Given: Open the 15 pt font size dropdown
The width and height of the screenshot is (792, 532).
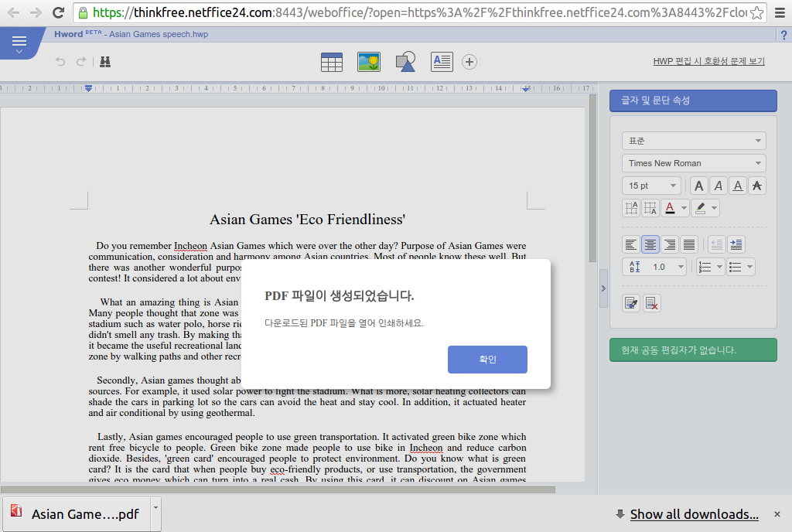Looking at the screenshot, I should click(651, 186).
